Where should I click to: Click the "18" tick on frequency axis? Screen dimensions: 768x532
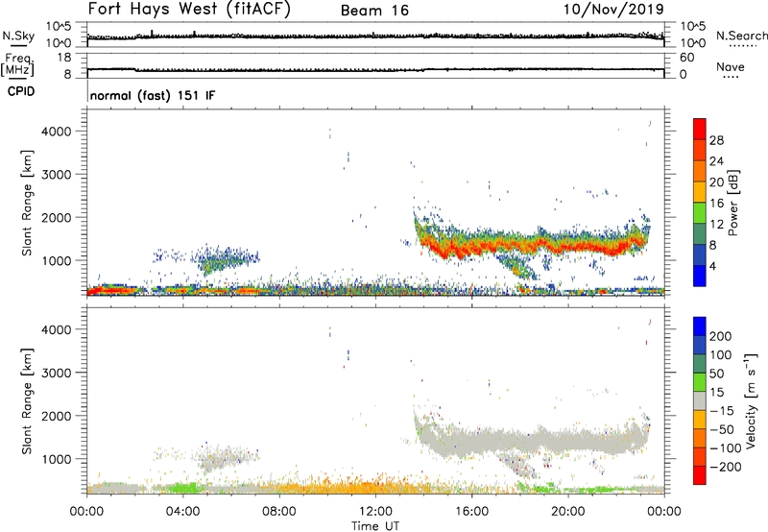pos(63,58)
